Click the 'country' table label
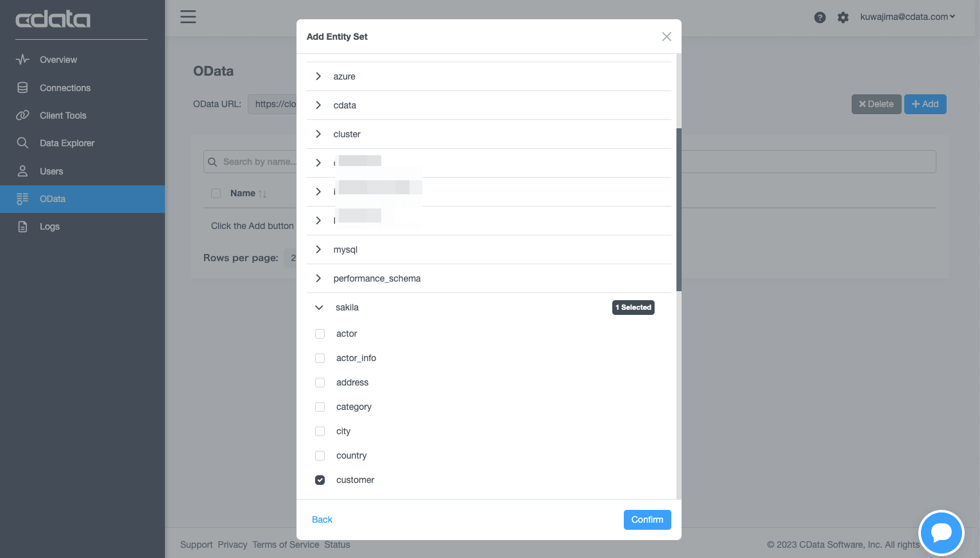Screen dimensions: 980x558 pos(352,455)
